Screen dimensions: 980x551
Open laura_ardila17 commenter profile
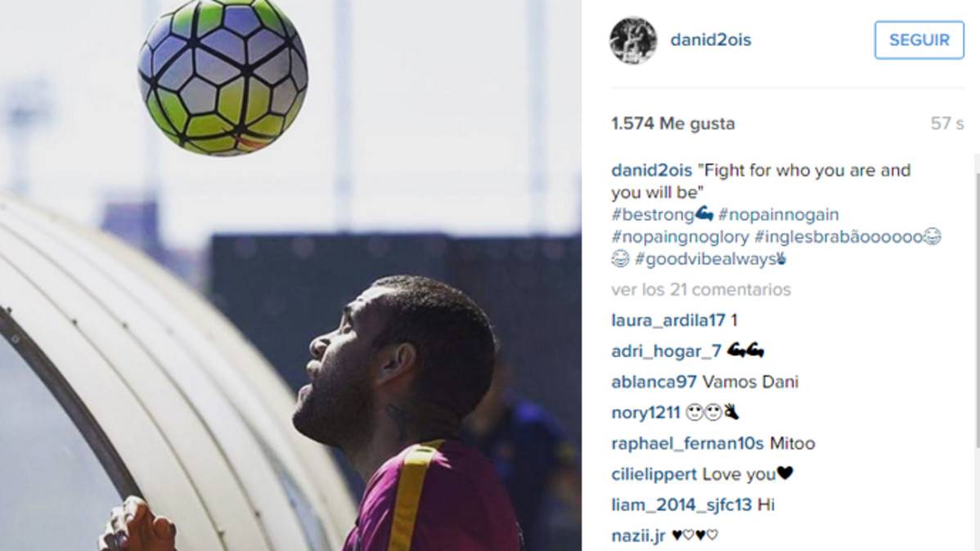click(668, 320)
